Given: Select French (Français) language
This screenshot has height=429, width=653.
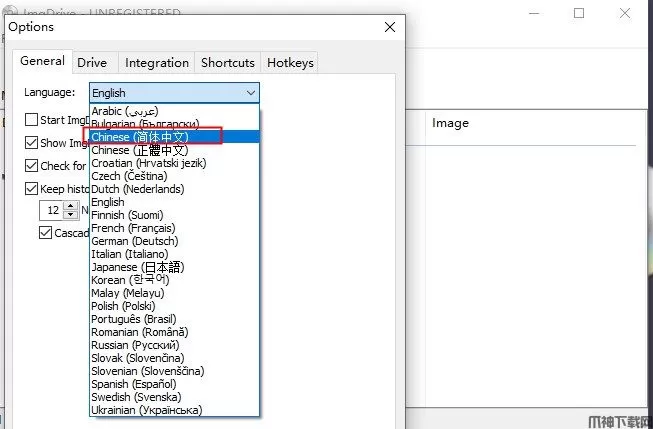Looking at the screenshot, I should click(174, 228).
